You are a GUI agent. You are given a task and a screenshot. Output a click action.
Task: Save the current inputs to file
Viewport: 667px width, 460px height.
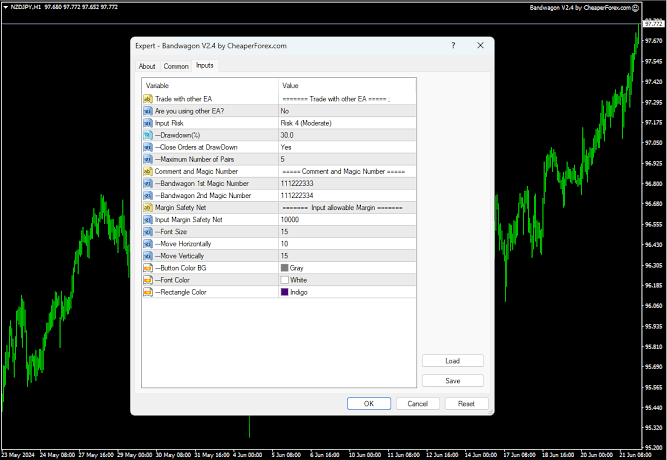[x=453, y=381]
